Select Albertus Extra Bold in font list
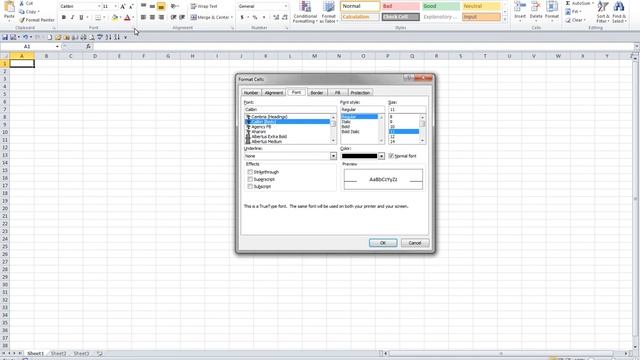 pyautogui.click(x=269, y=137)
